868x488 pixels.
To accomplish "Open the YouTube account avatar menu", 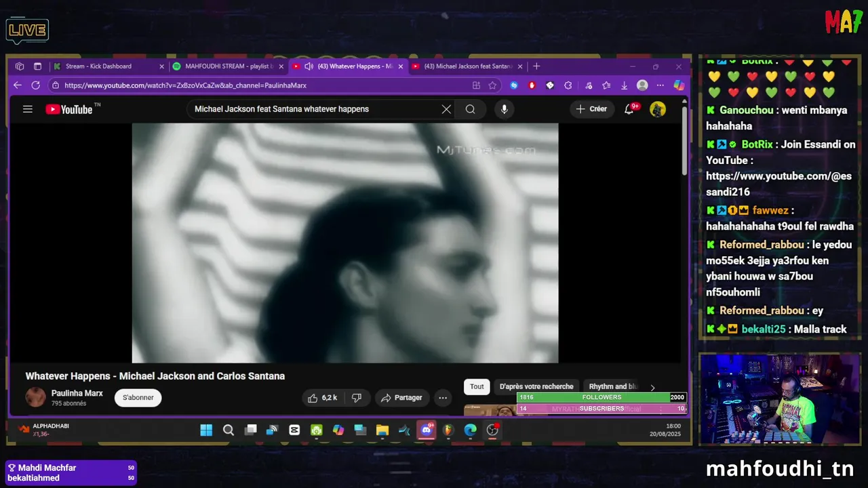I will [x=657, y=109].
